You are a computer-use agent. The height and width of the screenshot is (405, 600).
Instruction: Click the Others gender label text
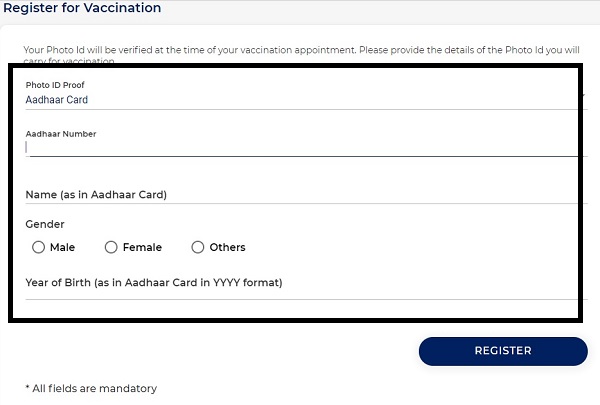point(227,247)
